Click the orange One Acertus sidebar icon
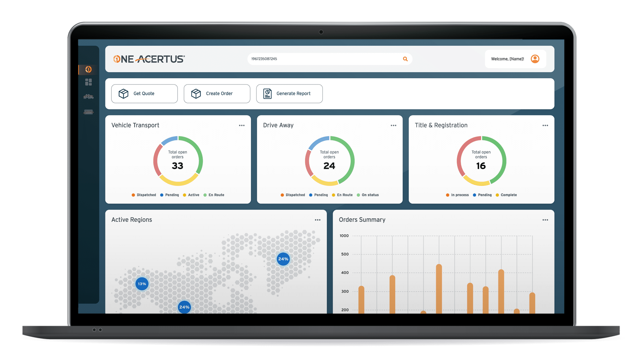The width and height of the screenshot is (644, 358). pos(88,70)
